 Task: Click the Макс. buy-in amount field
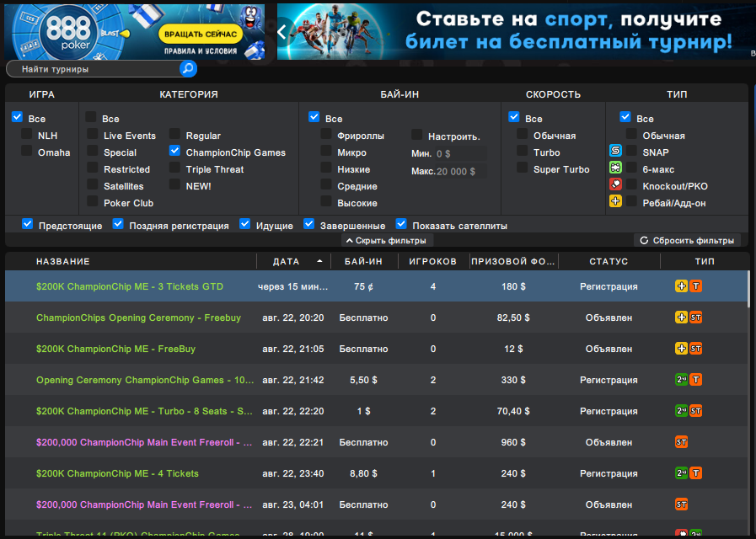coord(460,172)
